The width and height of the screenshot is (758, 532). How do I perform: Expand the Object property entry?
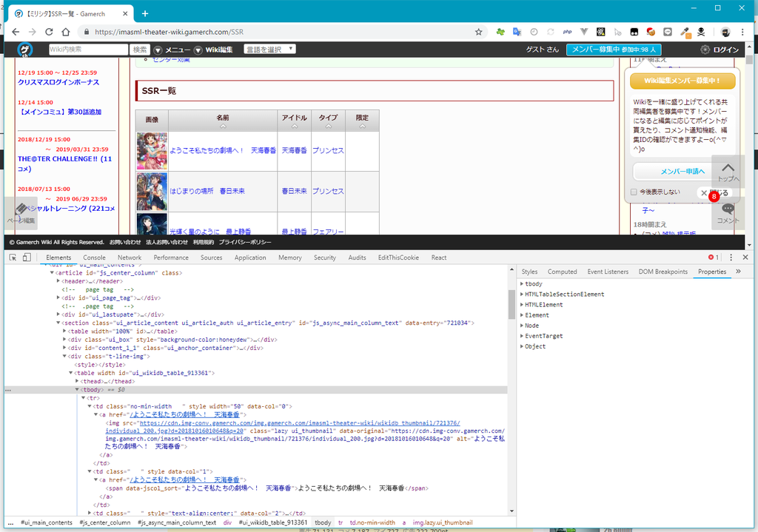(522, 346)
